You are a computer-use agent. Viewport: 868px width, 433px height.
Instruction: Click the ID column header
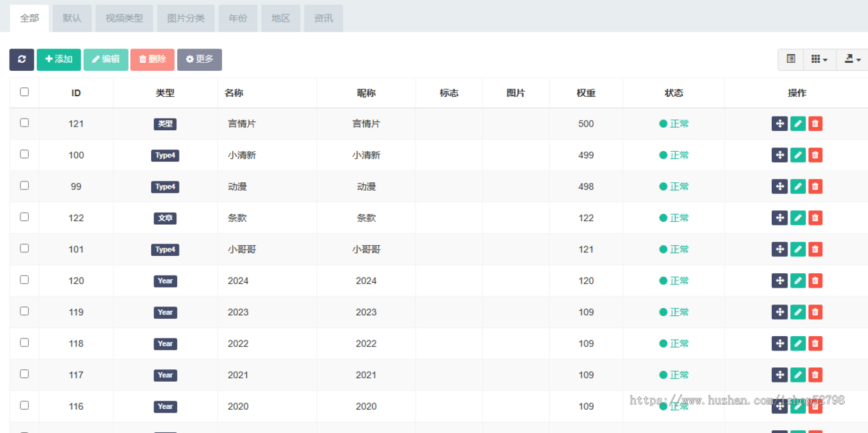[76, 93]
